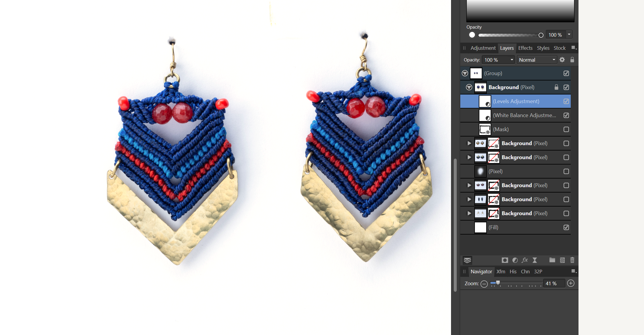644x335 pixels.
Task: Click the padlock icon beside the blend mode
Action: click(572, 60)
